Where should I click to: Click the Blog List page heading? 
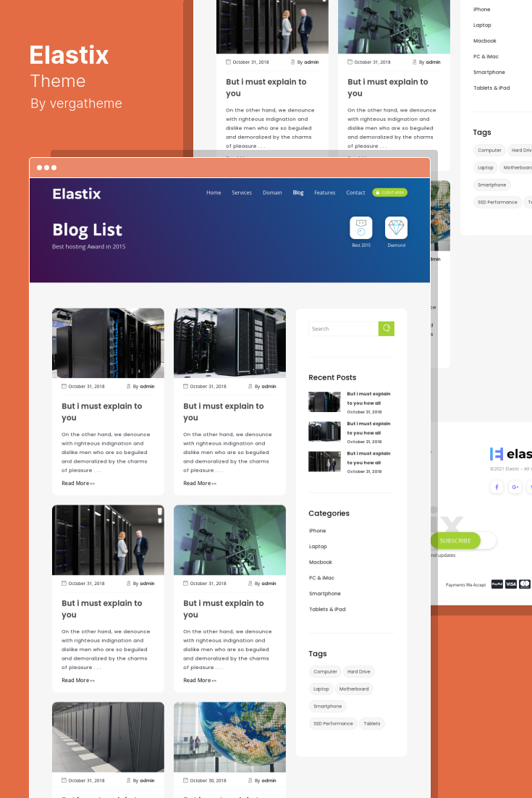point(87,230)
